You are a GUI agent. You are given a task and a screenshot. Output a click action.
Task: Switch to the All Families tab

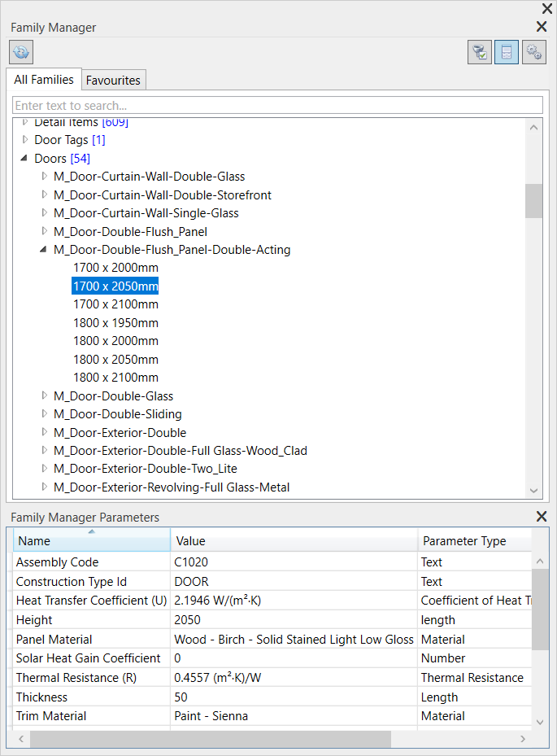44,80
